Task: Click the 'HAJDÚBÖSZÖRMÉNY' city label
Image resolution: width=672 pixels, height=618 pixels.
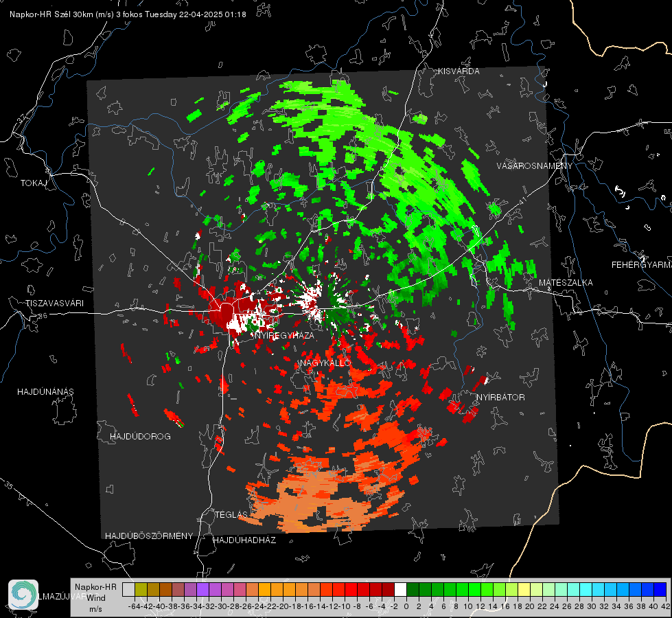Action: pos(149,536)
